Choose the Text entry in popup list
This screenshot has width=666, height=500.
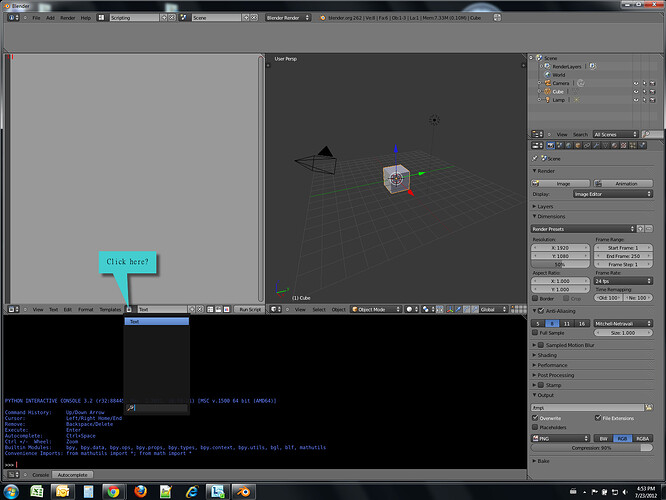tap(157, 322)
